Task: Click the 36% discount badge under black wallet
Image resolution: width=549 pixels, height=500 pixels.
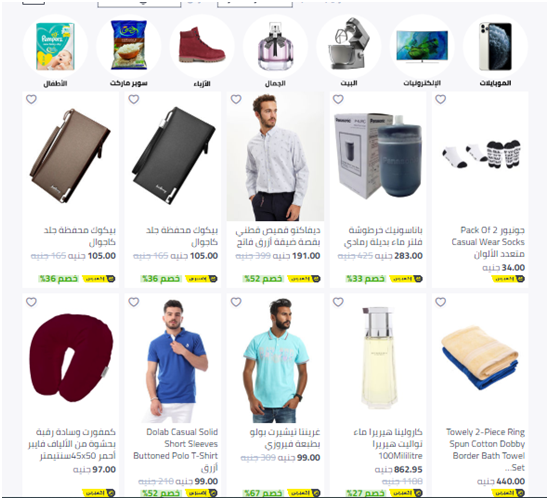Action: click(161, 279)
